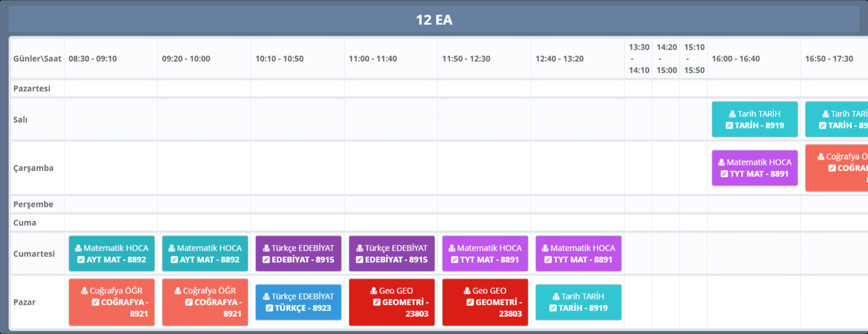The image size is (868, 334).
Task: Click the 12 EA class title bar
Action: (433, 20)
